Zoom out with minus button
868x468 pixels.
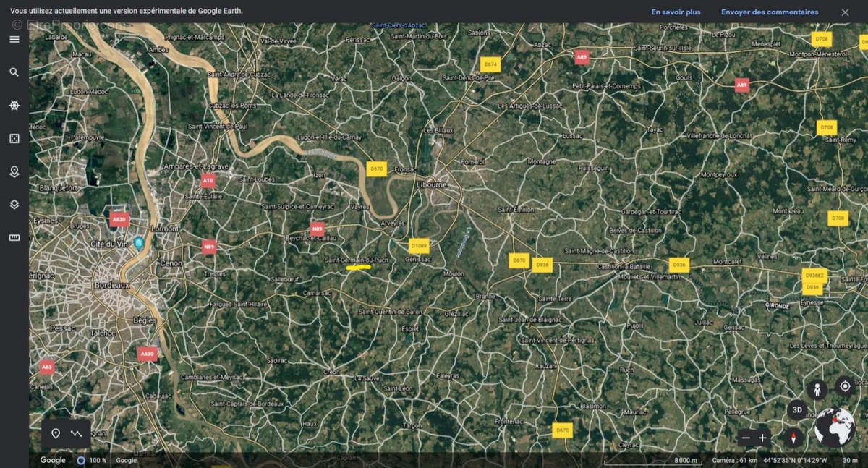coord(746,438)
